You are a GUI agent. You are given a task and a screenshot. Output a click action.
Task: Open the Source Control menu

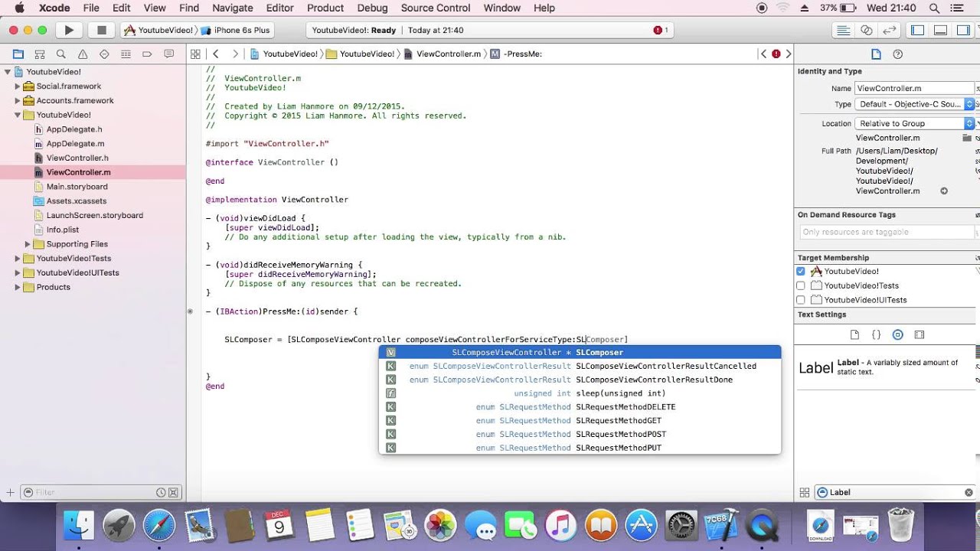(436, 8)
